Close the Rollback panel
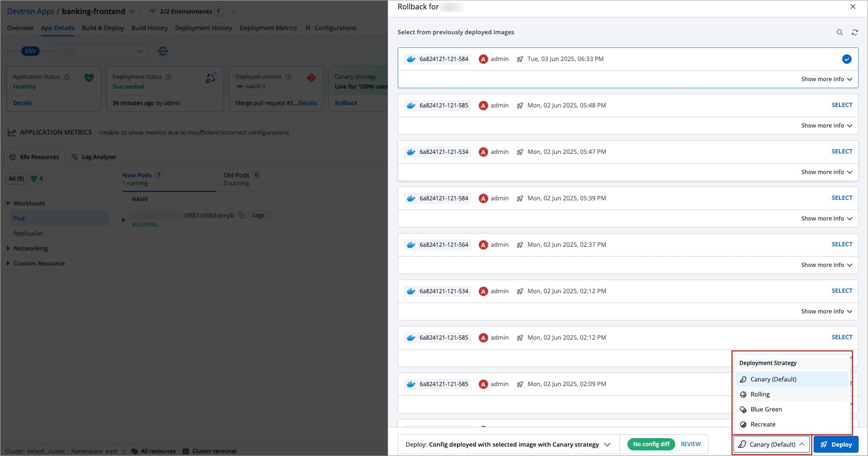Screen dimensions: 868x456 (853, 7)
